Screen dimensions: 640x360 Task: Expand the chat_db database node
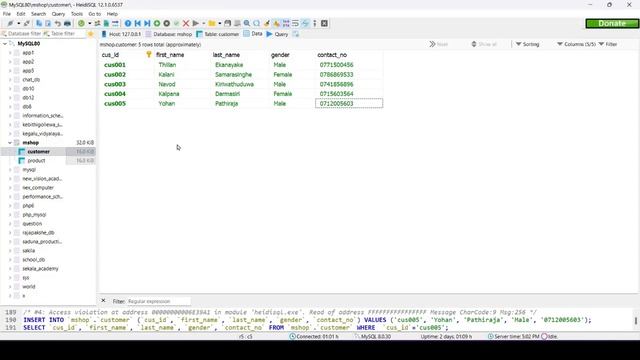click(x=10, y=80)
